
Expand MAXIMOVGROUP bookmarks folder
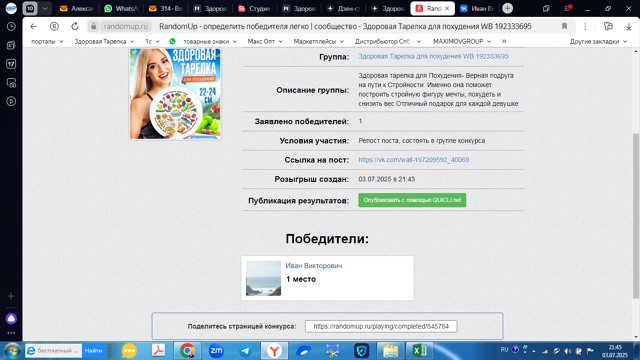click(x=462, y=41)
